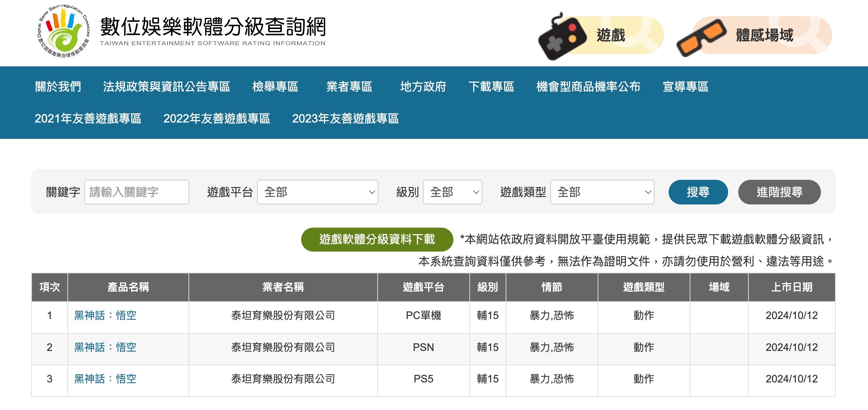Image resolution: width=868 pixels, height=410 pixels.
Task: Click the blue 搜尋 button
Action: (x=698, y=192)
